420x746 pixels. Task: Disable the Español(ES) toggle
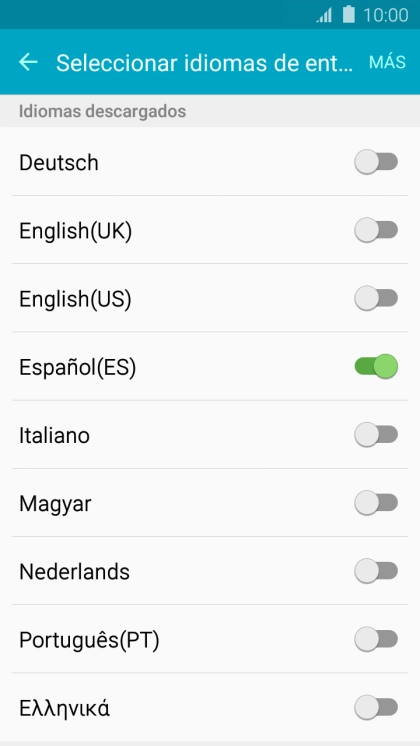376,367
